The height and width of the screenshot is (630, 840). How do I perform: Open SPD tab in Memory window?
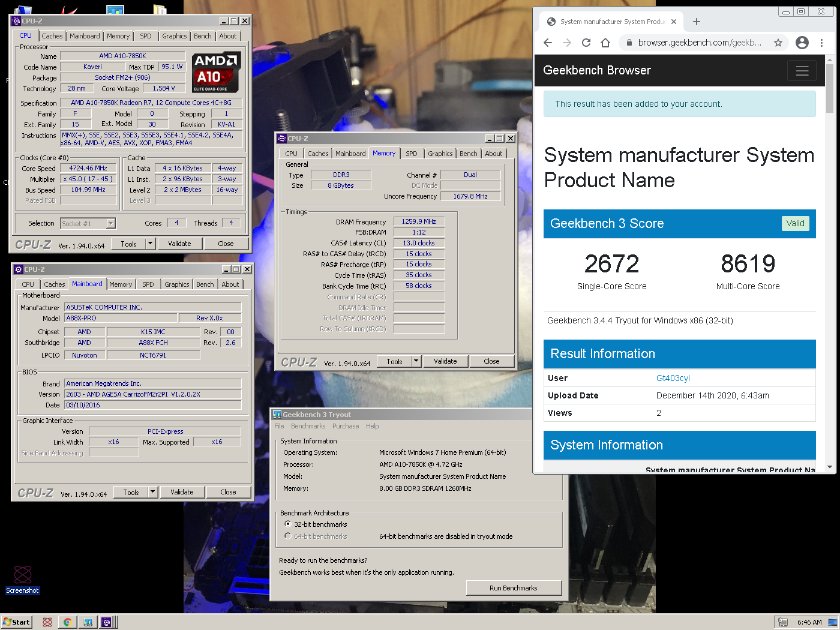tap(412, 154)
